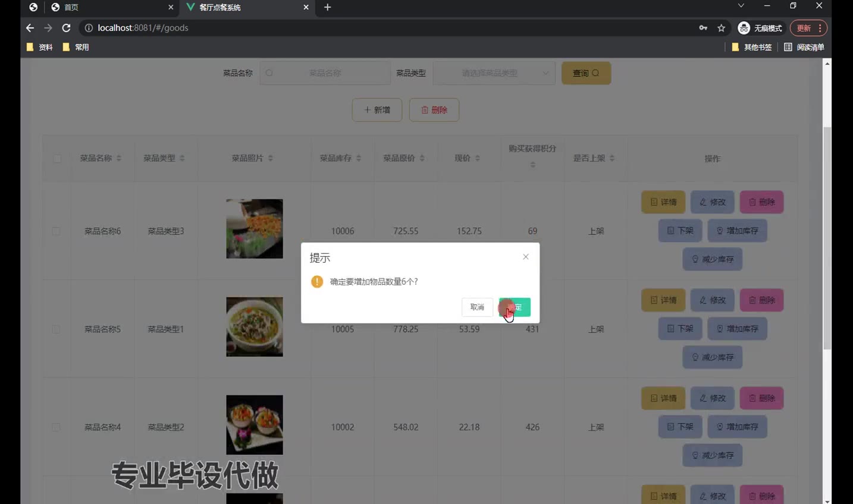Click 下架 for 菜品名称4

coord(680,427)
